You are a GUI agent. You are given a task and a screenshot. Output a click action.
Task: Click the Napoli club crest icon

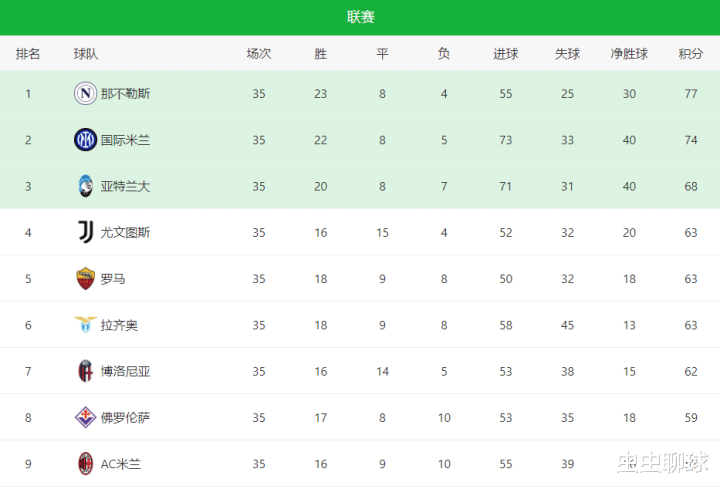pos(85,93)
